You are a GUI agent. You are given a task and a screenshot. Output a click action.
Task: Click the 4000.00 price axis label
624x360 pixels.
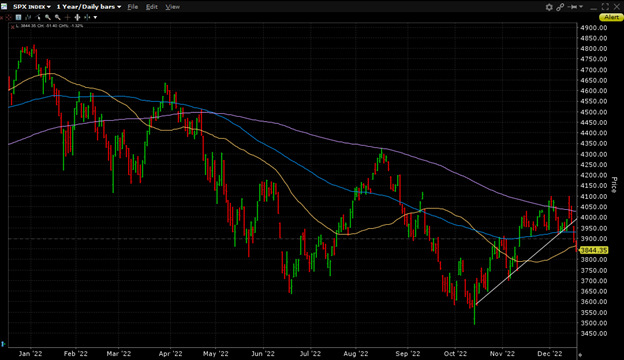click(x=594, y=218)
